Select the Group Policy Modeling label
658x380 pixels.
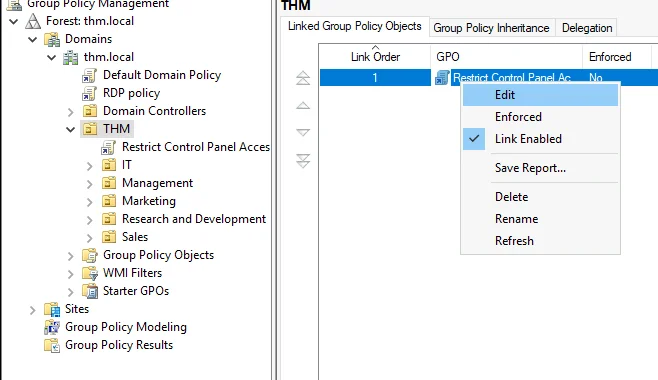[x=126, y=327]
